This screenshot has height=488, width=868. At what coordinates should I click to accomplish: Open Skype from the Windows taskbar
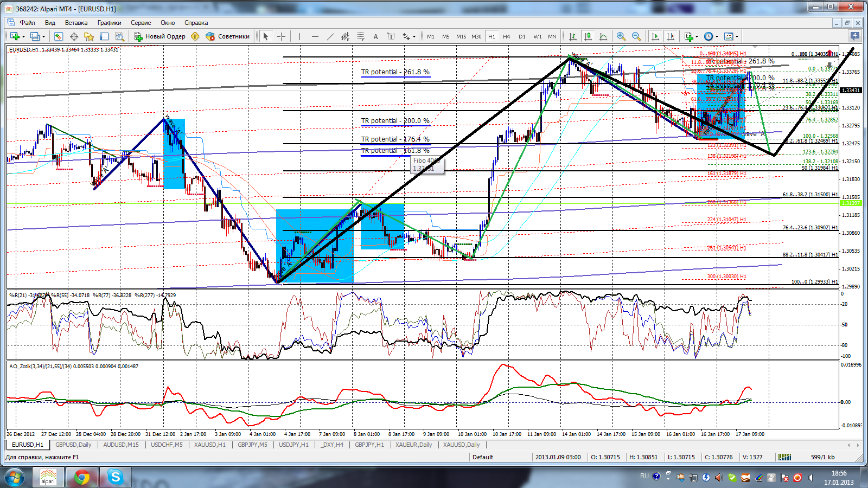coord(115,477)
